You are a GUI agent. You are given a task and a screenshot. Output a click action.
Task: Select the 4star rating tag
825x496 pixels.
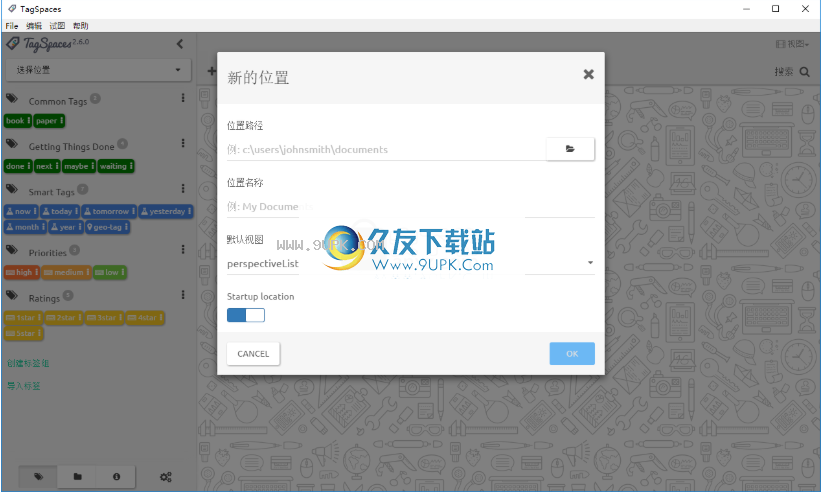tap(145, 318)
